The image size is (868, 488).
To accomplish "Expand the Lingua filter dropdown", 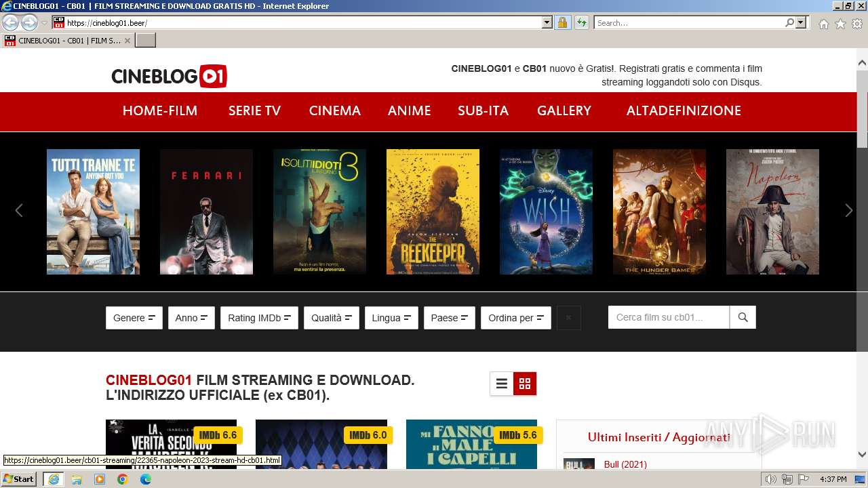I will (391, 318).
